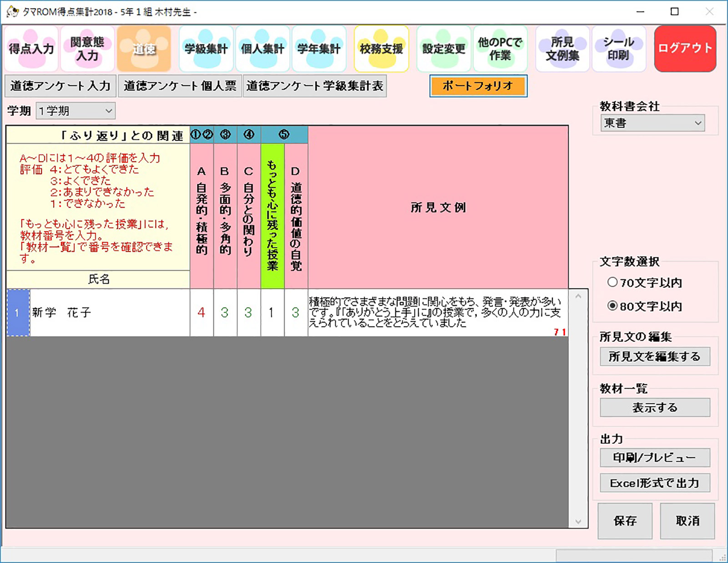Click the ⑤ header cell
Viewport: 728px width, 563px height.
point(284,135)
